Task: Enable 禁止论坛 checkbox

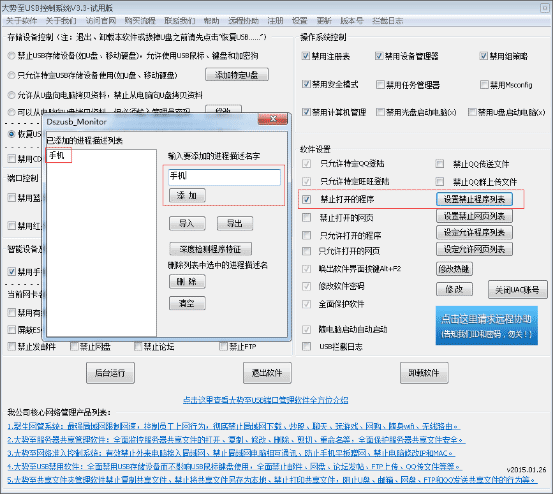Action: click(x=138, y=346)
